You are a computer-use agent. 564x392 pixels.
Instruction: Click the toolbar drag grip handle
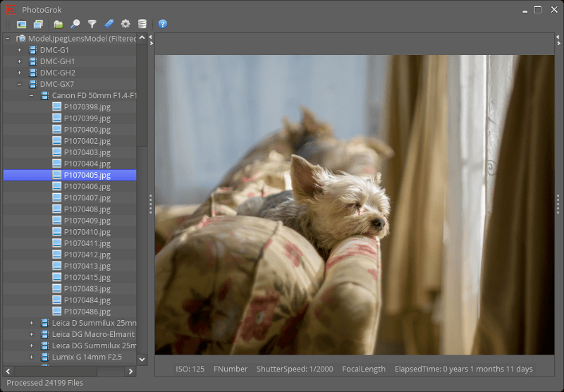(x=8, y=24)
